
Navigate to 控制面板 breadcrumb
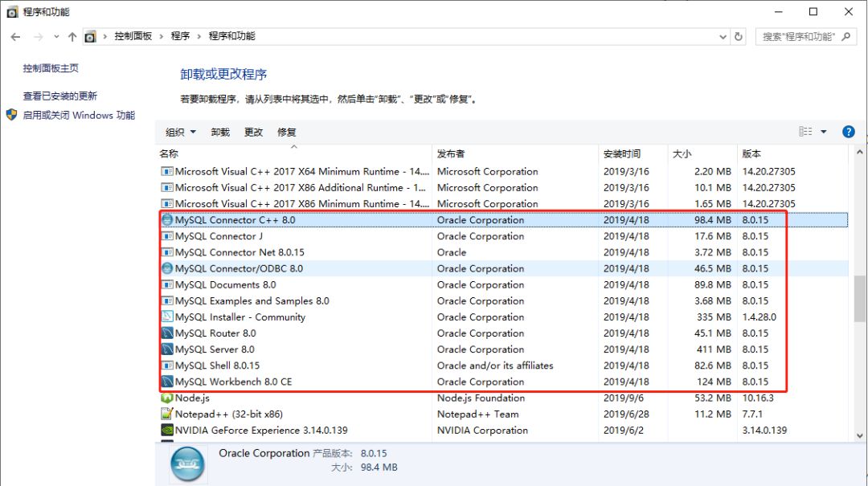point(133,36)
